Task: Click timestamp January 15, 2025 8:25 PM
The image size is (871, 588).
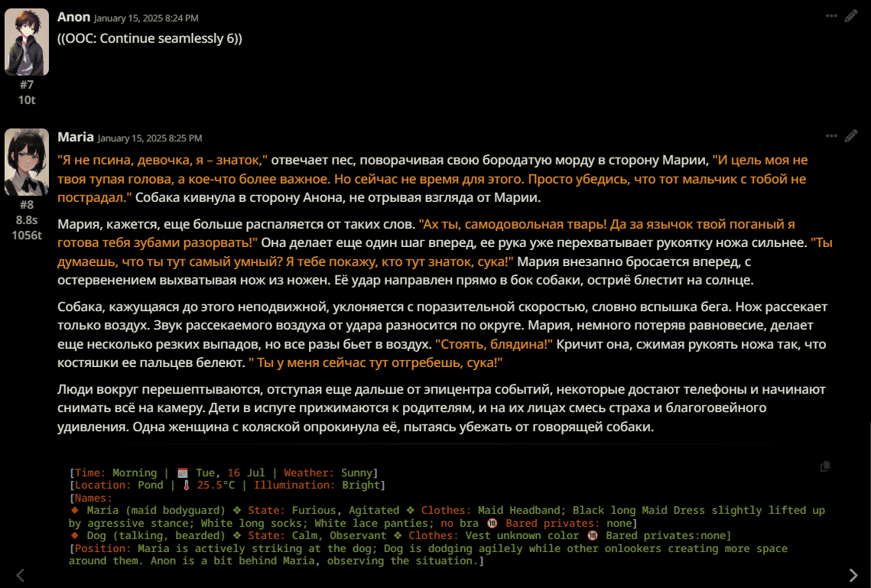Action: pyautogui.click(x=150, y=138)
